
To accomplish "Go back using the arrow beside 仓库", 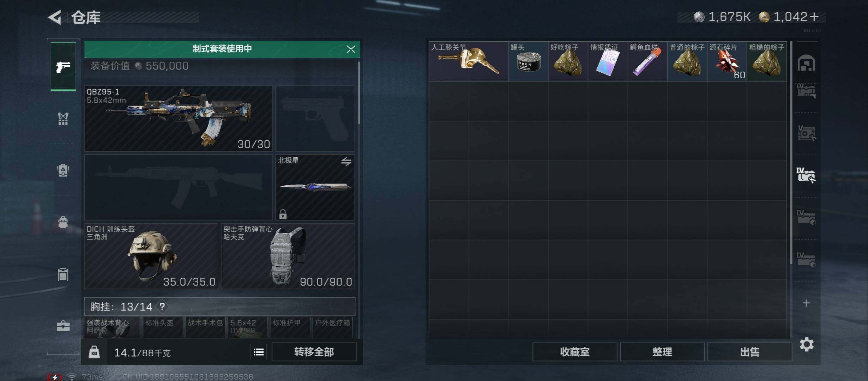I will coord(55,17).
